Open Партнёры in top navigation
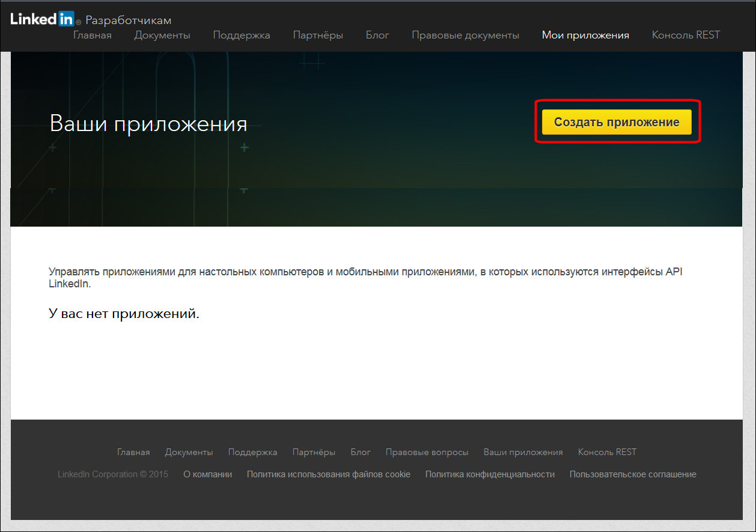 point(318,35)
